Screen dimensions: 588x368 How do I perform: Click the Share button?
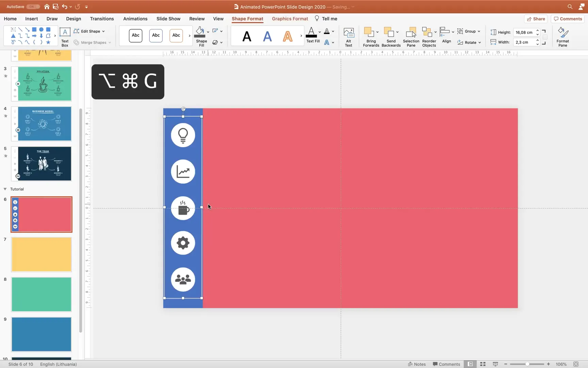coord(536,19)
